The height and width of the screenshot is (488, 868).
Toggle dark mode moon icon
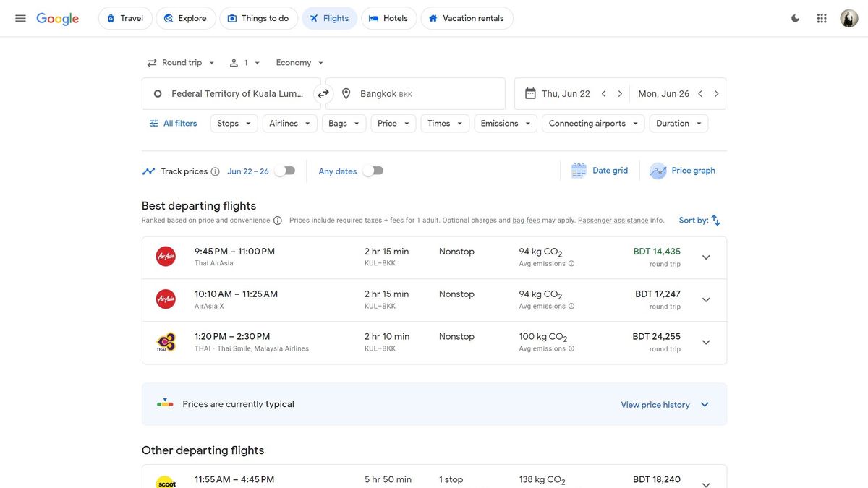[796, 18]
